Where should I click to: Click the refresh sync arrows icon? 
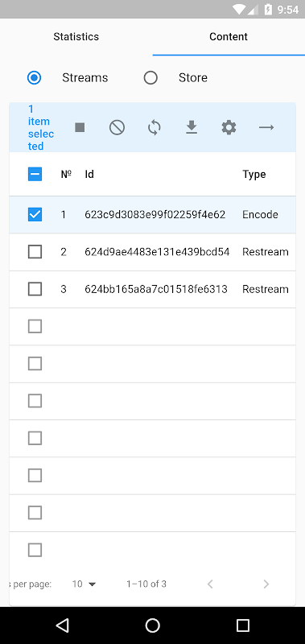pyautogui.click(x=155, y=128)
